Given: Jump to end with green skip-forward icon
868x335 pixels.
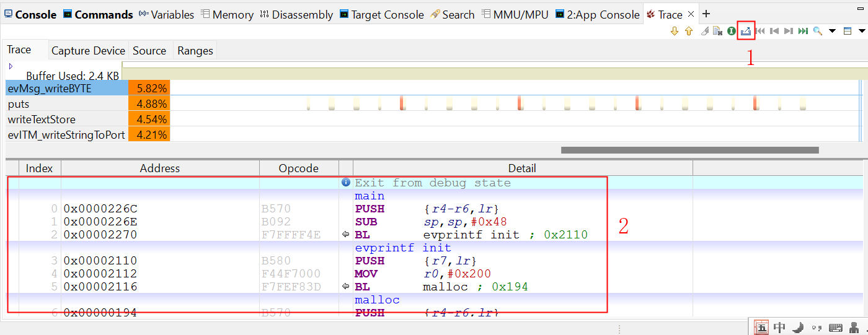Looking at the screenshot, I should tap(803, 31).
